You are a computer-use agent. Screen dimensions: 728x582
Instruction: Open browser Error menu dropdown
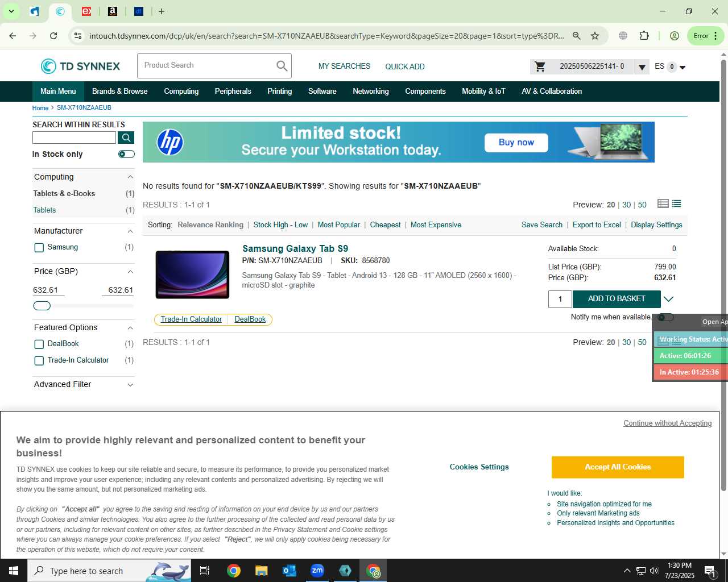(x=706, y=36)
